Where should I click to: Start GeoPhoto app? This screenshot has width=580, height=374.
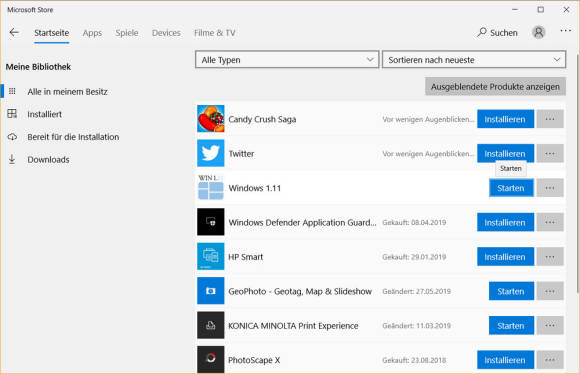coord(511,291)
